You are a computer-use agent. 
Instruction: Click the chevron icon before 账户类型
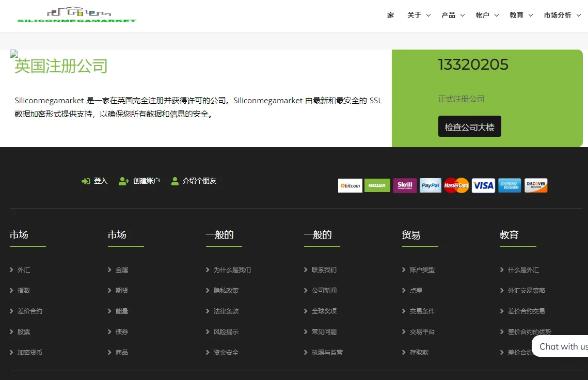(x=404, y=270)
